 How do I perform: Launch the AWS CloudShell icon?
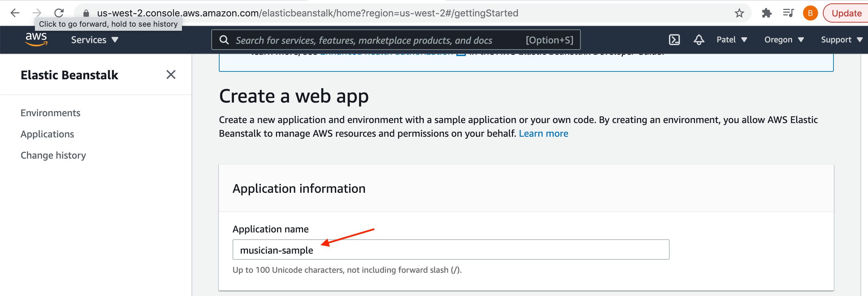click(674, 40)
